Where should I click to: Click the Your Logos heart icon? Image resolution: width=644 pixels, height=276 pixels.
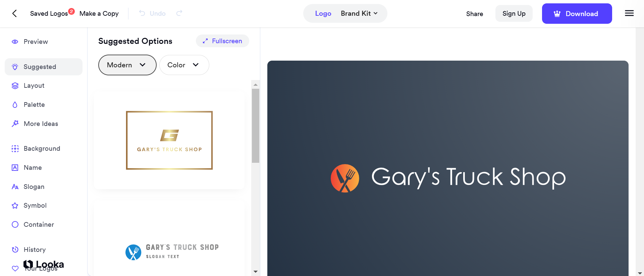point(15,268)
